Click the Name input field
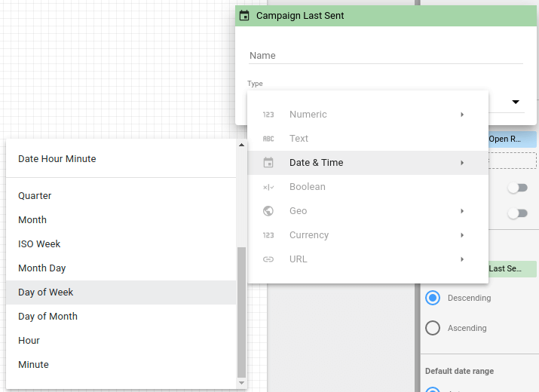The width and height of the screenshot is (539, 392). [386, 56]
